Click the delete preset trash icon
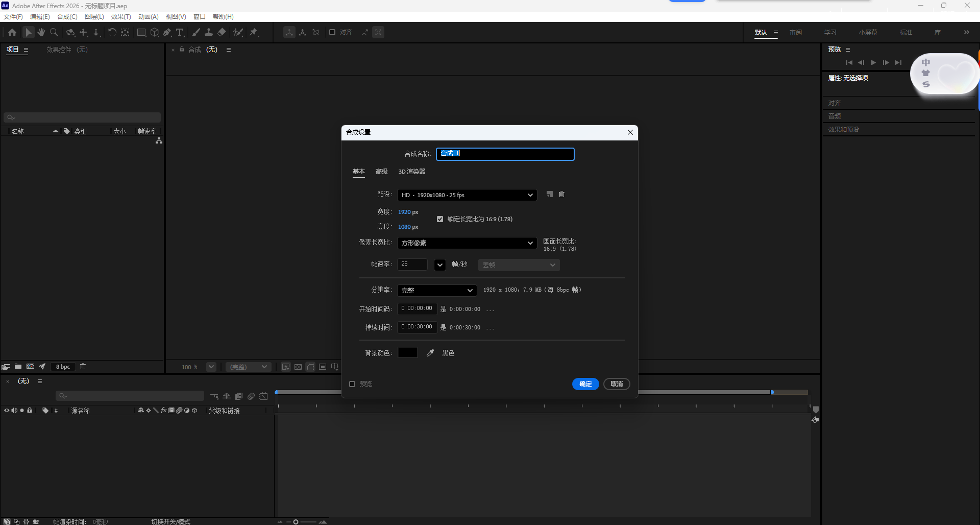The image size is (980, 525). pos(561,194)
